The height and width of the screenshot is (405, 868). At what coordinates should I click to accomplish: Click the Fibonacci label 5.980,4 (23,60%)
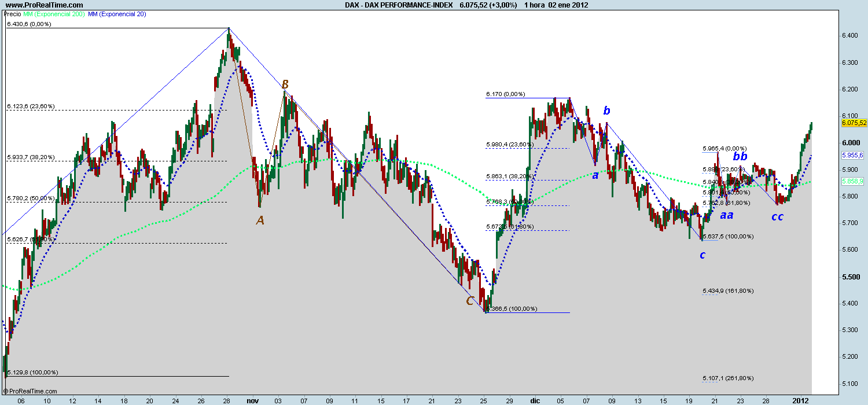[x=509, y=144]
